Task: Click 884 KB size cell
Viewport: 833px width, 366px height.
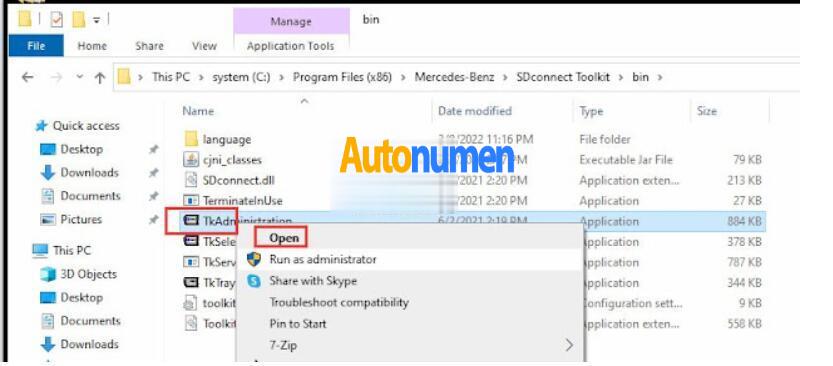Action: coord(744,222)
